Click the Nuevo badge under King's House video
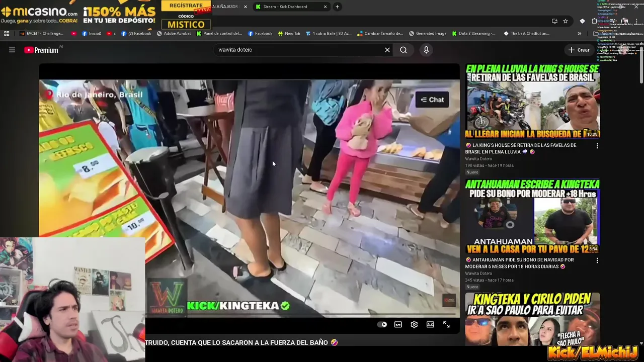 click(x=472, y=172)
